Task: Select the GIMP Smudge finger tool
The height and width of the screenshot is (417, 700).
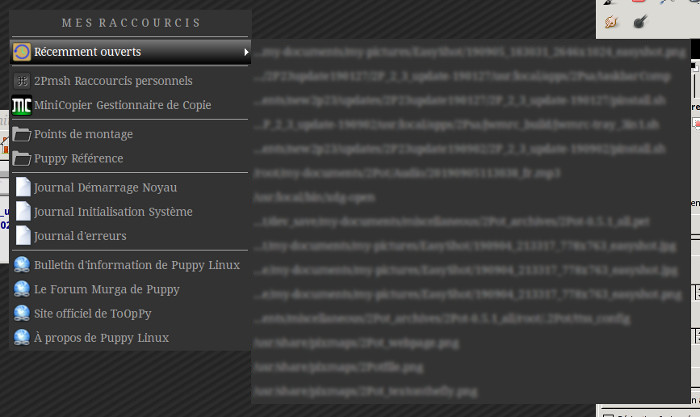Action: (612, 21)
